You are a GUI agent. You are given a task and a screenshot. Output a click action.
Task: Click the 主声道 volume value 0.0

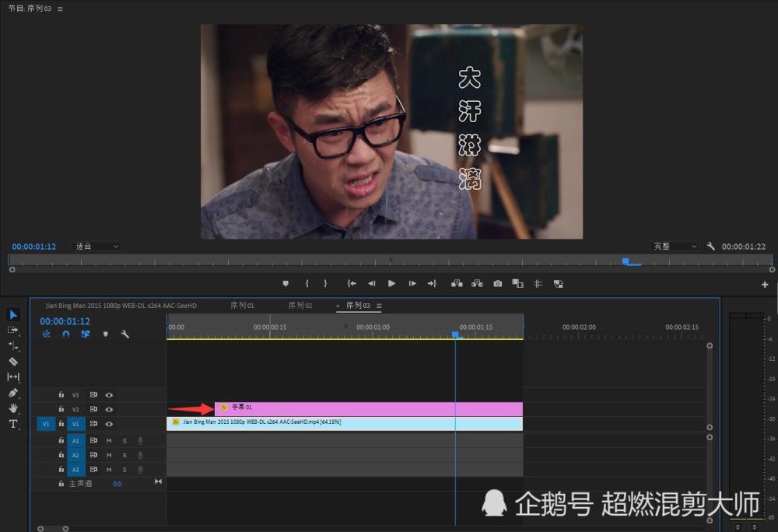coord(117,484)
